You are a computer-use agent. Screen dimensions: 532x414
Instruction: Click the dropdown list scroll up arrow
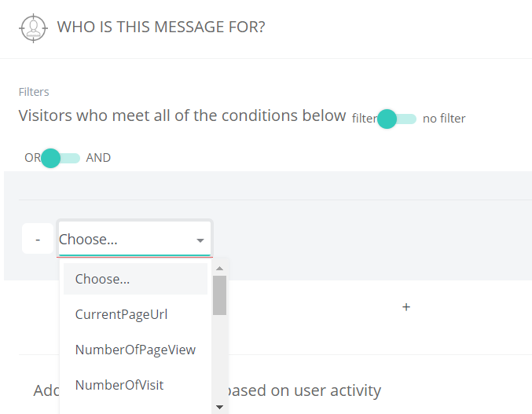[x=219, y=269]
